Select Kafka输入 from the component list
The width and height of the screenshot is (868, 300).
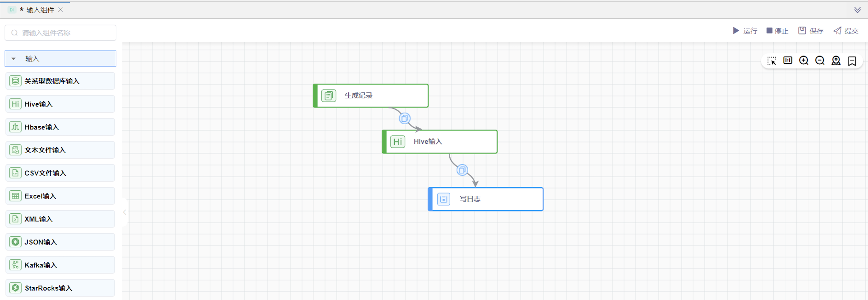click(60, 265)
